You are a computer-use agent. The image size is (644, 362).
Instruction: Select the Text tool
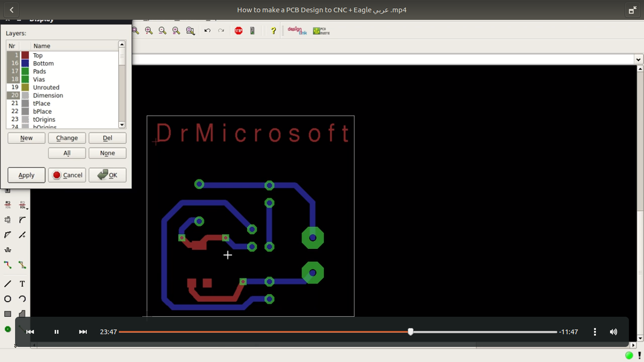pos(22,284)
